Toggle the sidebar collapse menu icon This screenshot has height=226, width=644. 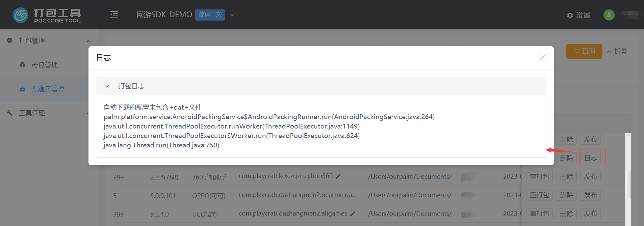pos(114,15)
